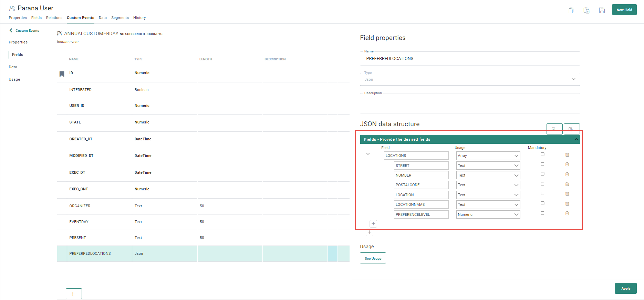The image size is (644, 300).
Task: Delete the STREET field row
Action: tap(567, 164)
